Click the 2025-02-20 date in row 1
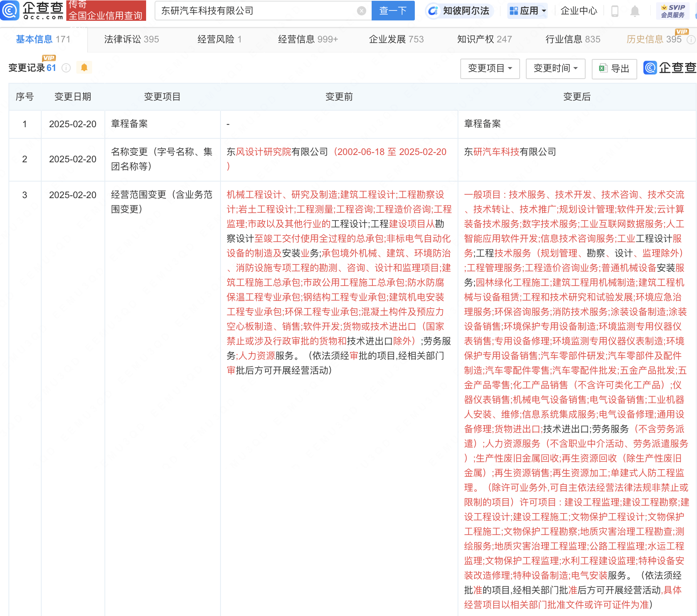The width and height of the screenshot is (697, 616). pos(72,124)
